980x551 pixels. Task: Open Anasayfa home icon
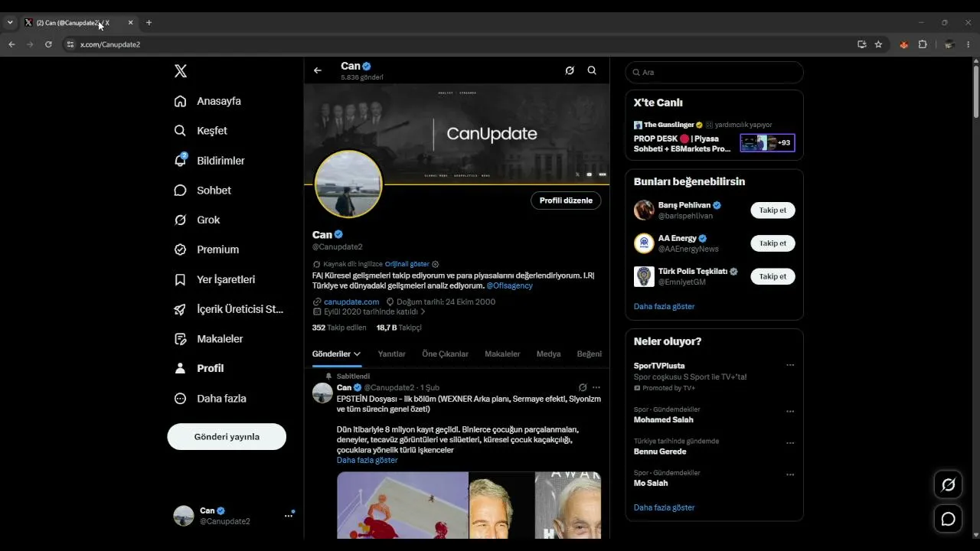(180, 101)
